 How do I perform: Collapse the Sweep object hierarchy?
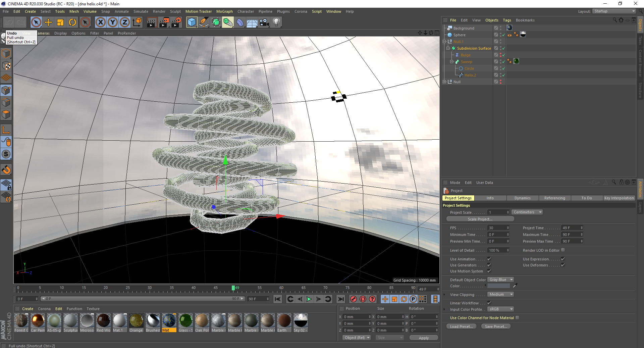pos(451,62)
